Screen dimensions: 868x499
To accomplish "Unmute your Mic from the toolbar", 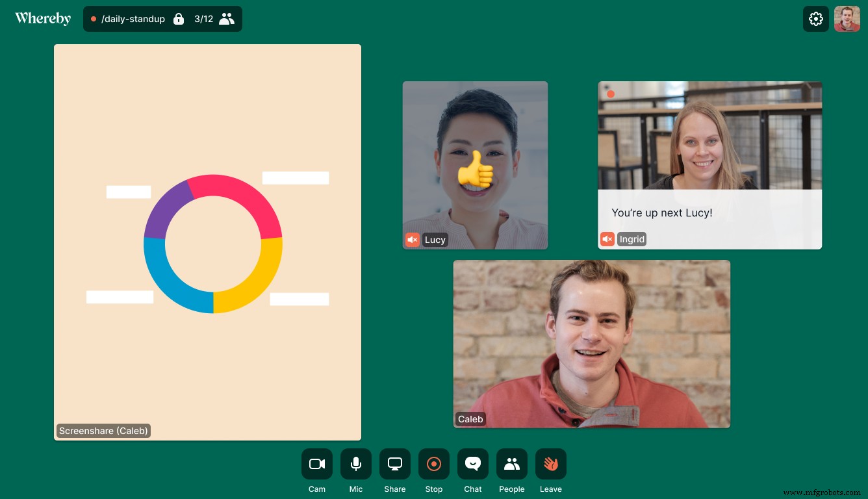I will tap(355, 463).
